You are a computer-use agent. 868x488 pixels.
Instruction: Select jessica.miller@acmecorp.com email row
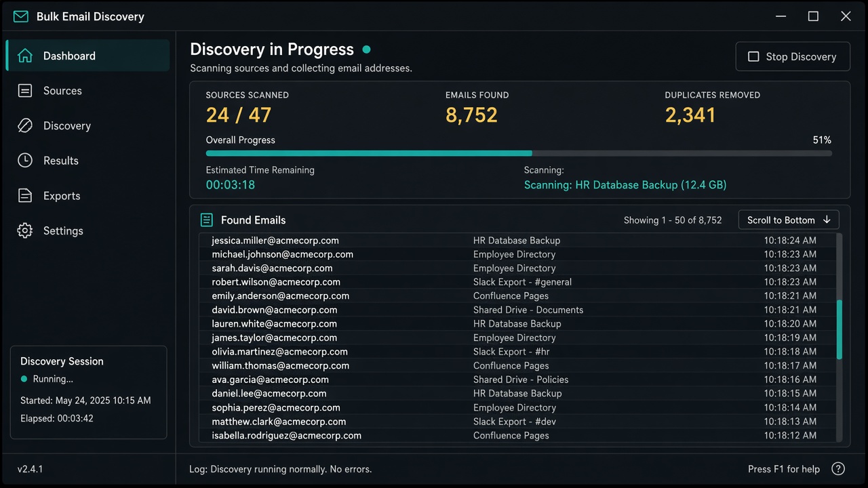(517, 241)
